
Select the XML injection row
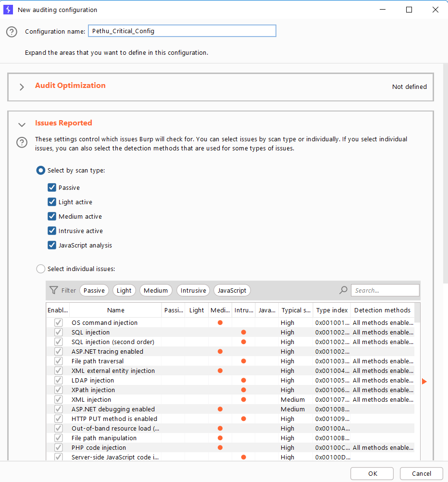[230, 400]
